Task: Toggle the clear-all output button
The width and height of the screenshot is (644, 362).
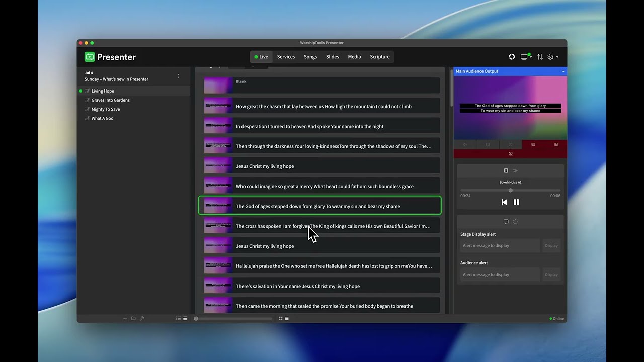Action: 510,154
